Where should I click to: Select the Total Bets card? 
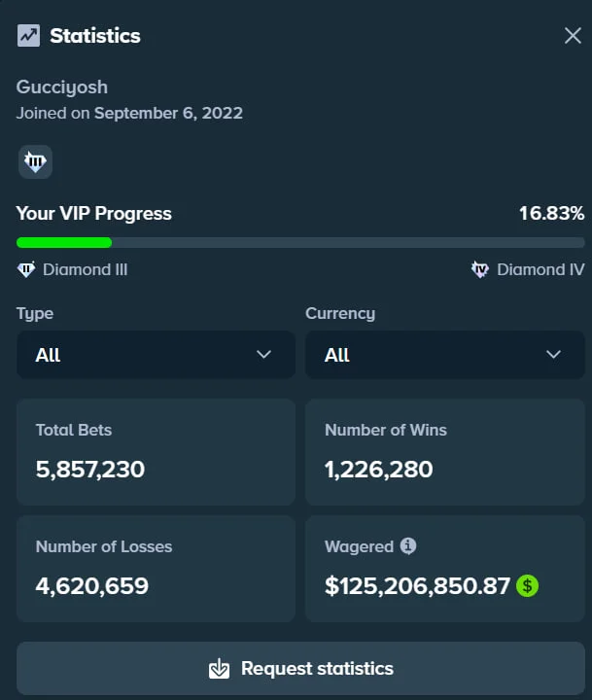coord(156,452)
